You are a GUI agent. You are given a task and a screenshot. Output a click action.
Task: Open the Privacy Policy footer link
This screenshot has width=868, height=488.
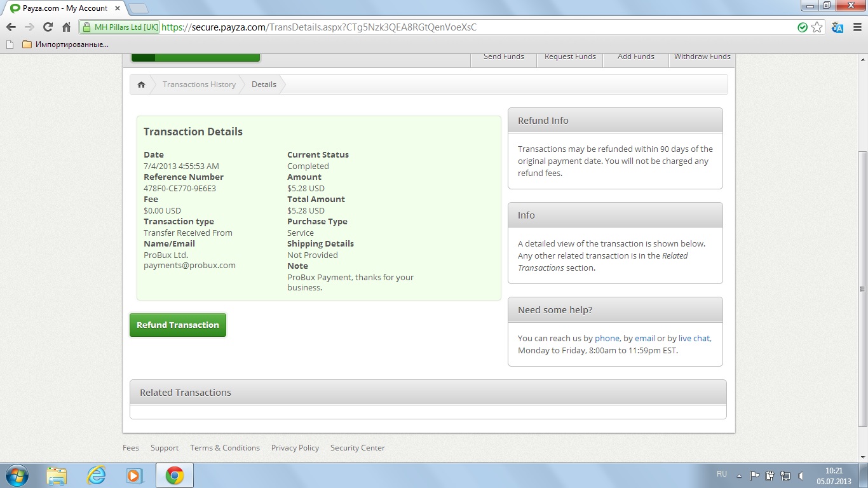pyautogui.click(x=295, y=448)
